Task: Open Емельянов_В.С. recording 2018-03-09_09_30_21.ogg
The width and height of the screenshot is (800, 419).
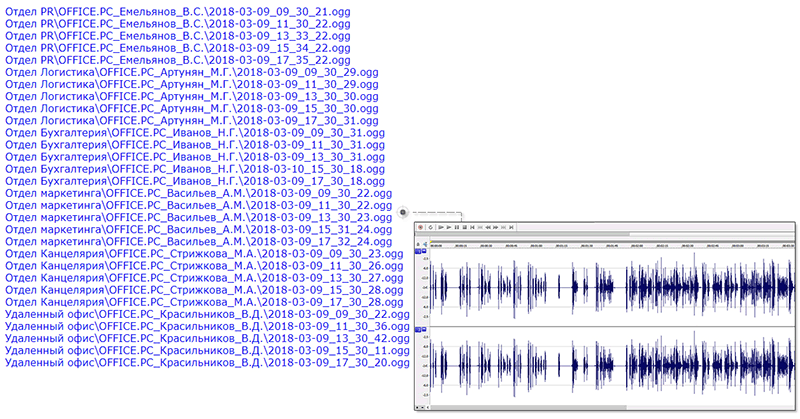Action: (x=178, y=8)
